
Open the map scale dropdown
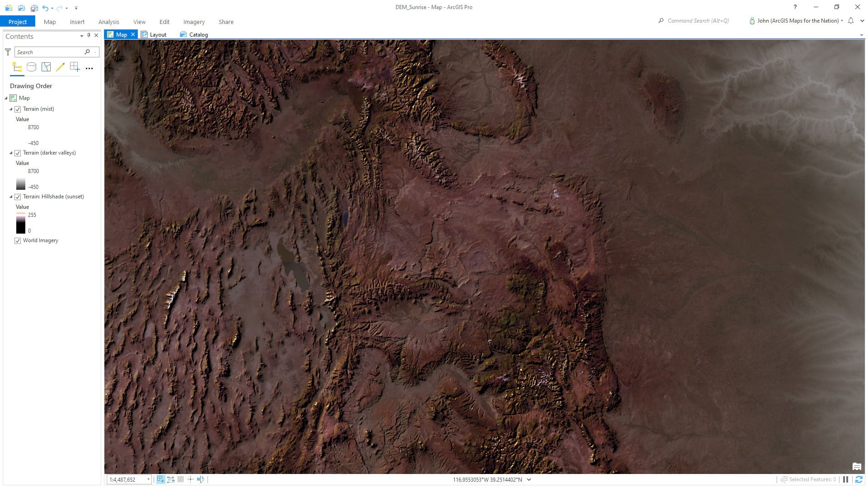point(148,479)
